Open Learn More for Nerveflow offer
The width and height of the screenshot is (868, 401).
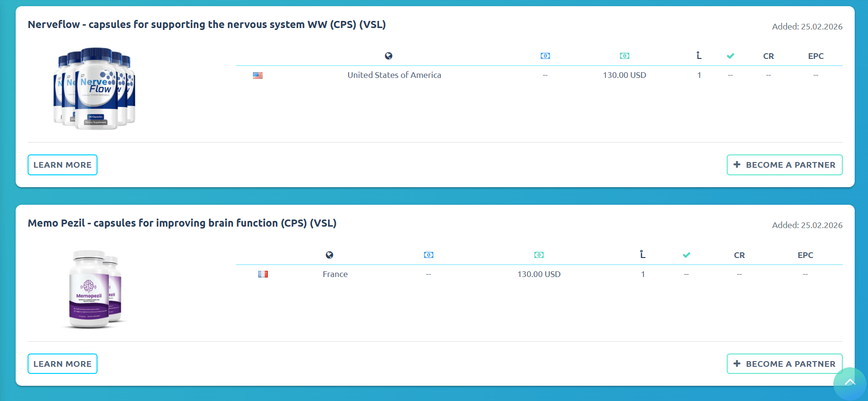click(x=62, y=165)
